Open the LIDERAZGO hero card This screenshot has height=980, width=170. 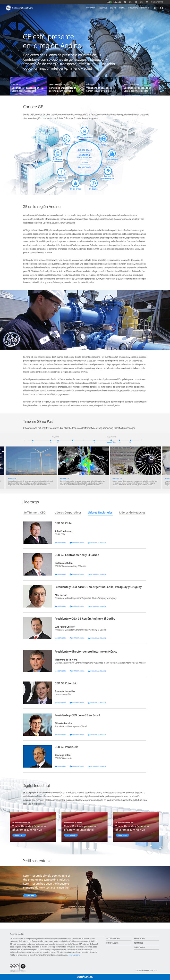click(x=103, y=86)
